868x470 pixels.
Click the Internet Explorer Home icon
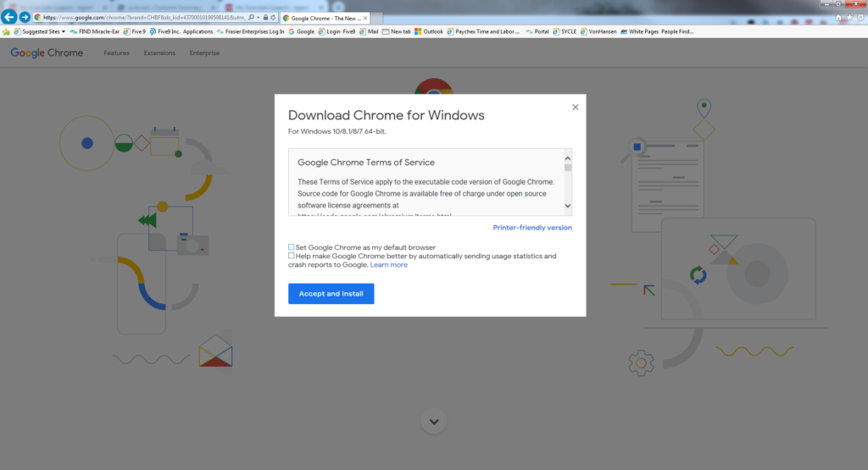tap(838, 18)
